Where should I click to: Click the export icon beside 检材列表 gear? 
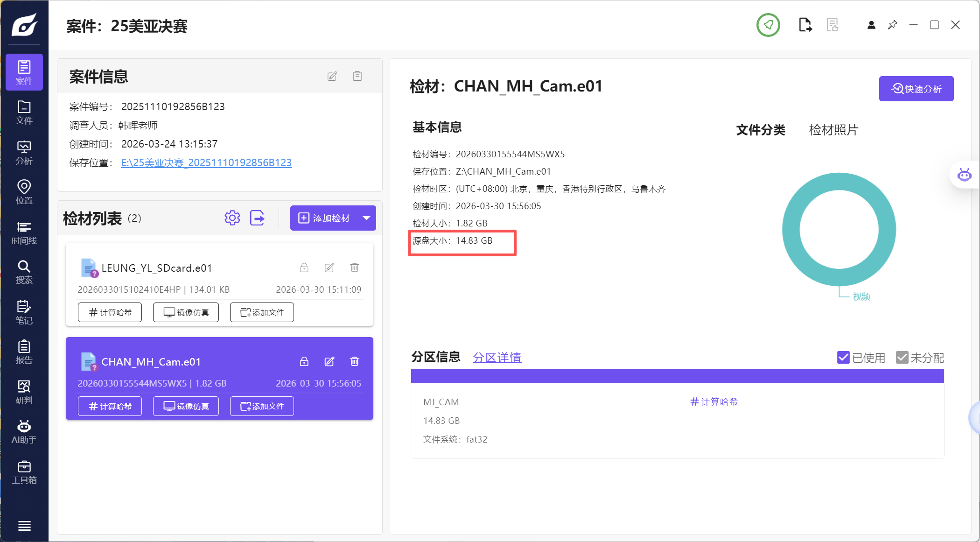[x=257, y=218]
